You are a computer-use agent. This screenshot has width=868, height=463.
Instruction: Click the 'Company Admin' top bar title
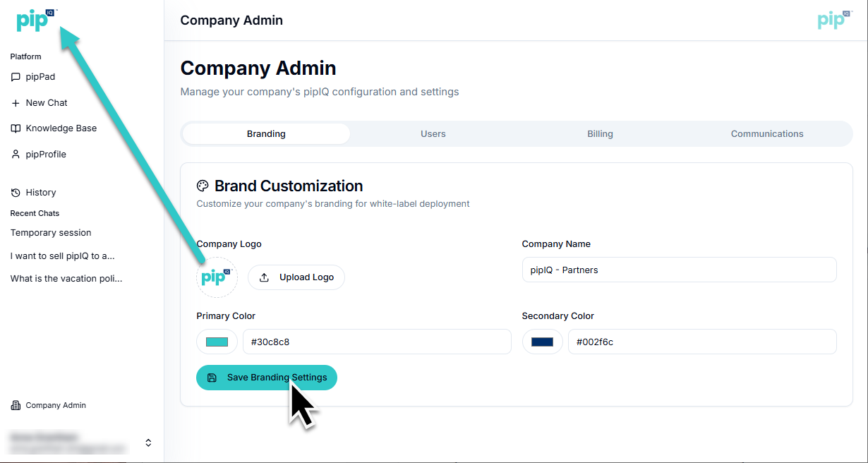tap(231, 20)
